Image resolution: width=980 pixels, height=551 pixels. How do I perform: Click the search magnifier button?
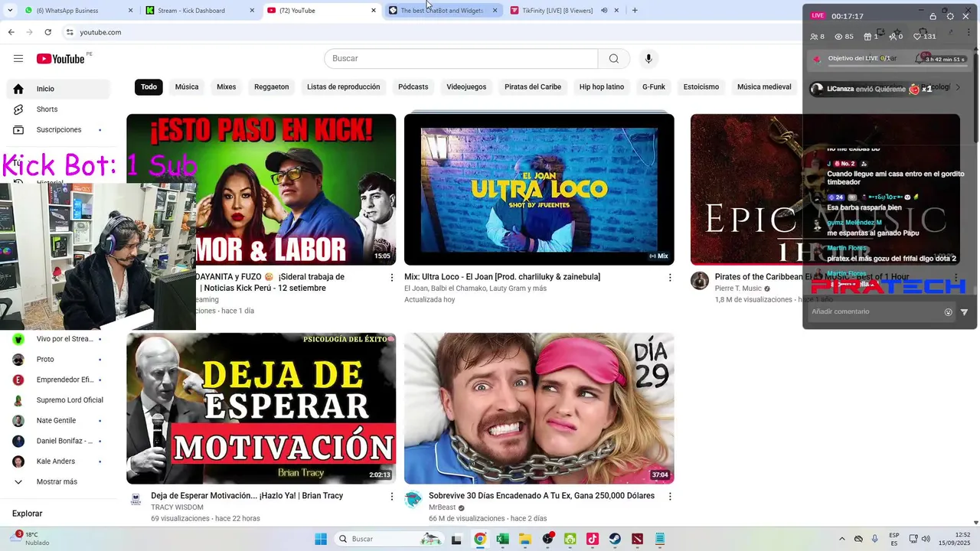[x=614, y=59]
